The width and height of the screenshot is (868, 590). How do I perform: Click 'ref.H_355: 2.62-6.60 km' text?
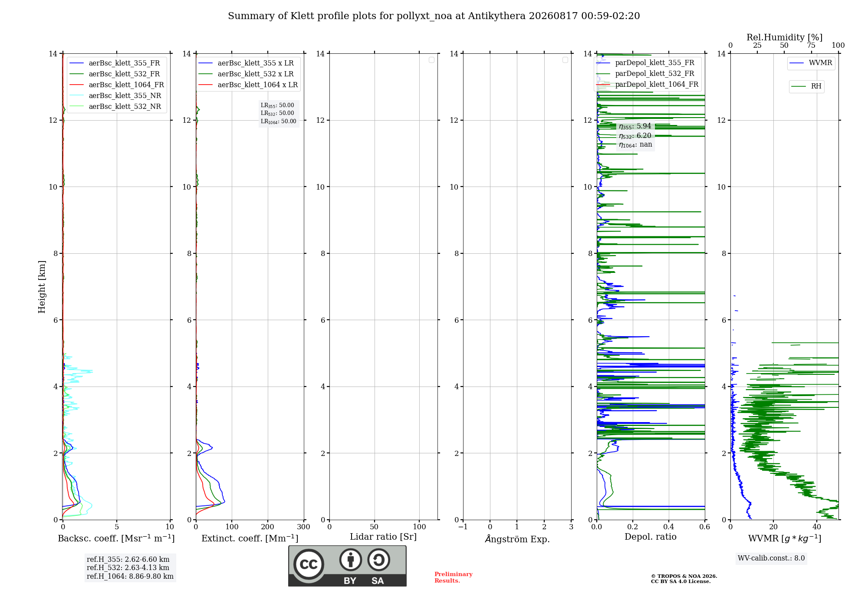[x=128, y=560]
